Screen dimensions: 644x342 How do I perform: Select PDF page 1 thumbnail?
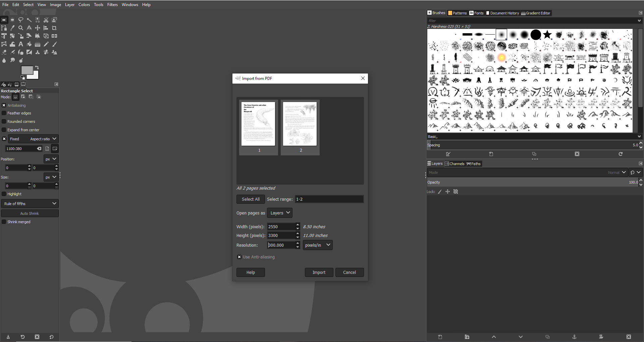pyautogui.click(x=258, y=127)
